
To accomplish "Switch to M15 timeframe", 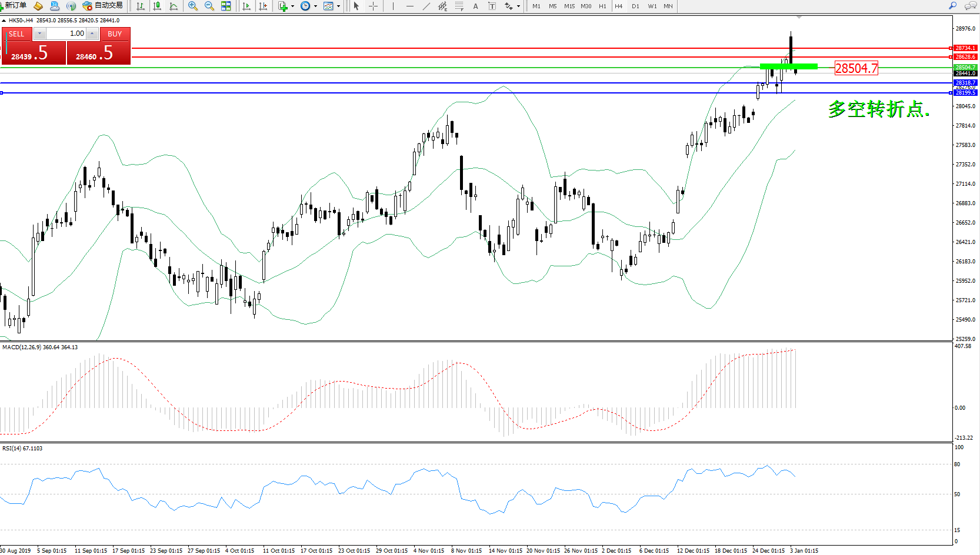I will click(569, 6).
